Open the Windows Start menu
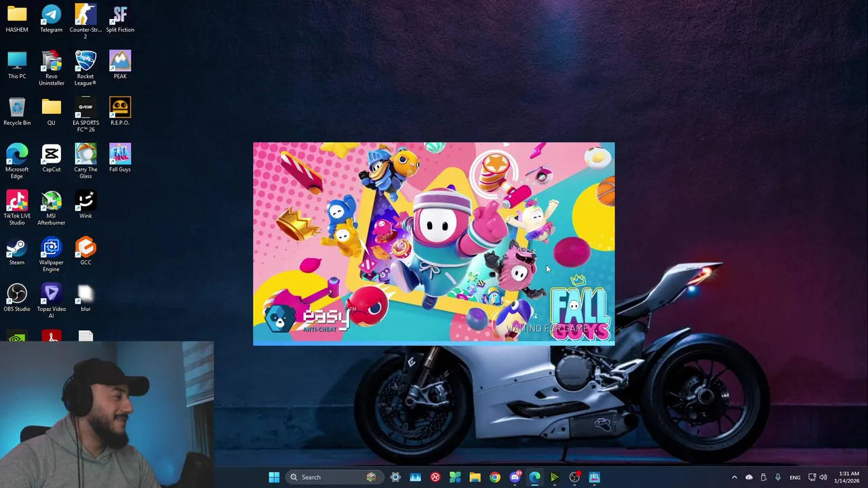The height and width of the screenshot is (488, 868). click(274, 477)
